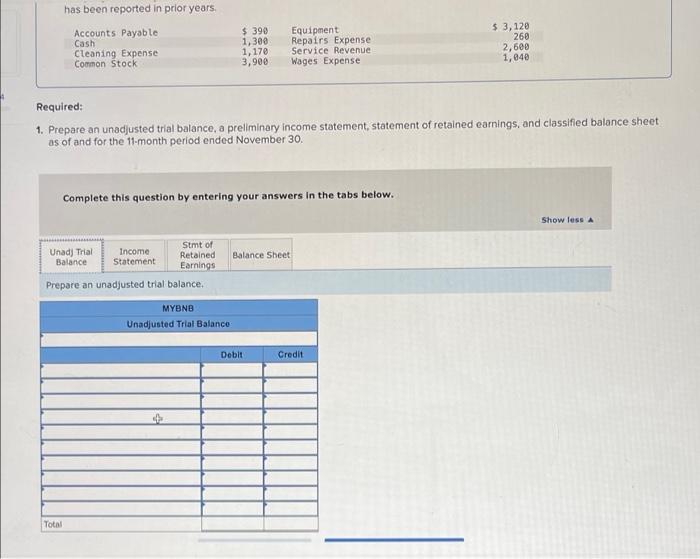Click the Total row Credit cell
This screenshot has width=700, height=559.
pos(291,523)
